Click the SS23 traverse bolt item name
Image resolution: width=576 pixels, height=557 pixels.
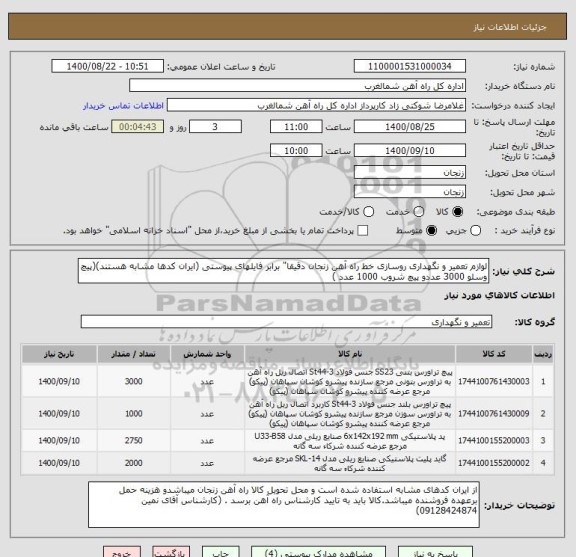[350, 382]
